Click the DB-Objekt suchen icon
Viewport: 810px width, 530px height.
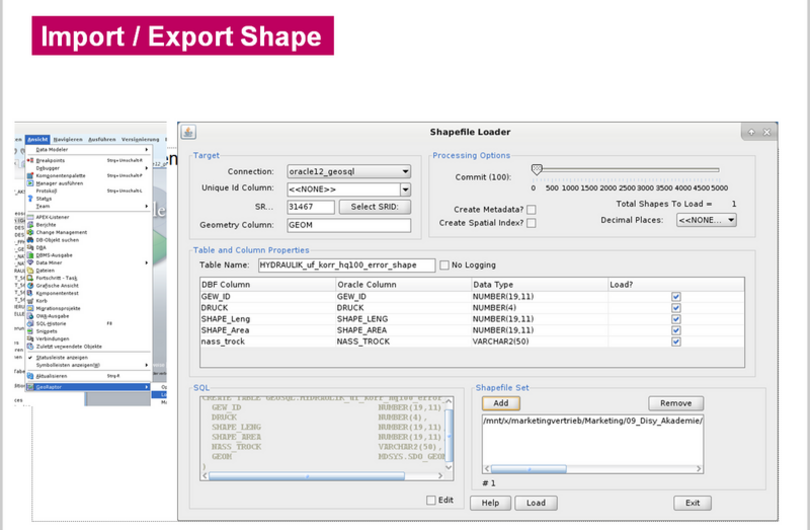tap(30, 240)
